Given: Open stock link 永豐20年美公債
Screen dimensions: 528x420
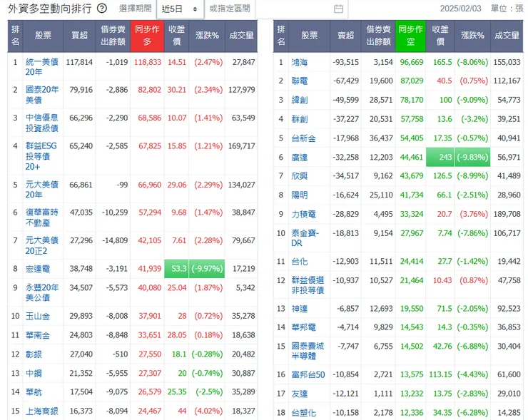Looking at the screenshot, I should 42,292.
